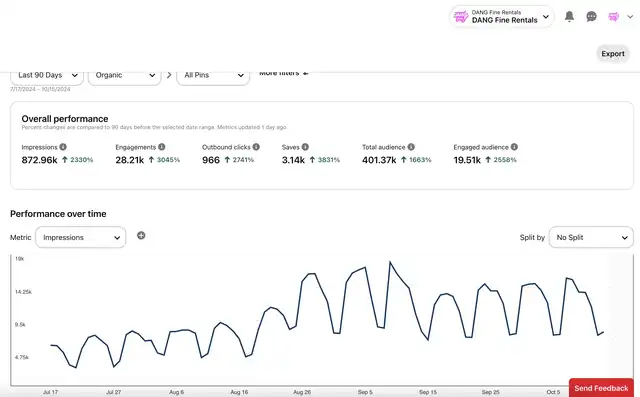Click the Export button
The width and height of the screenshot is (640, 397).
(x=613, y=54)
